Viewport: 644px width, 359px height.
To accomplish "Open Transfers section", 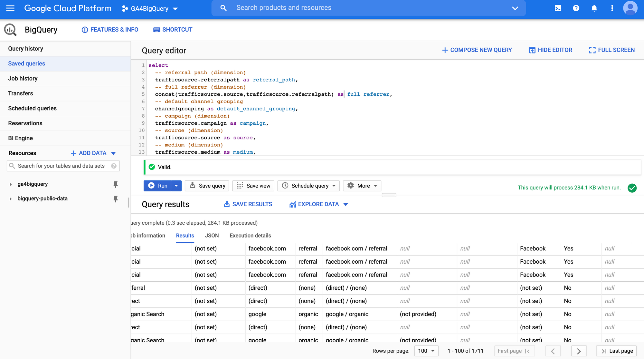I will click(x=65, y=93).
